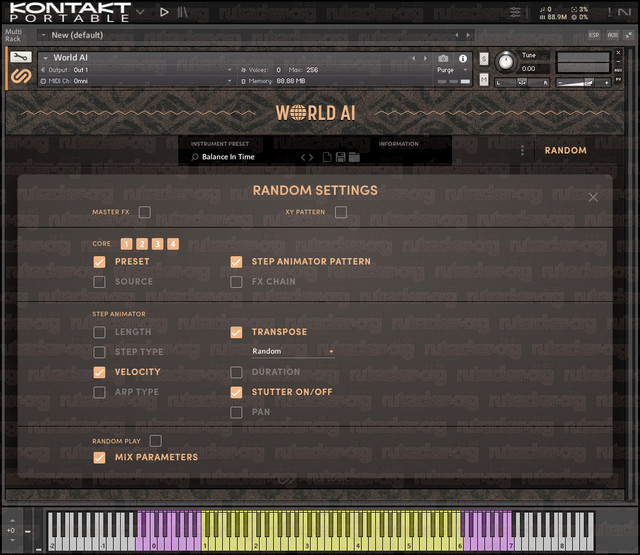This screenshot has height=555, width=640.
Task: Open the Information tab
Action: (398, 144)
